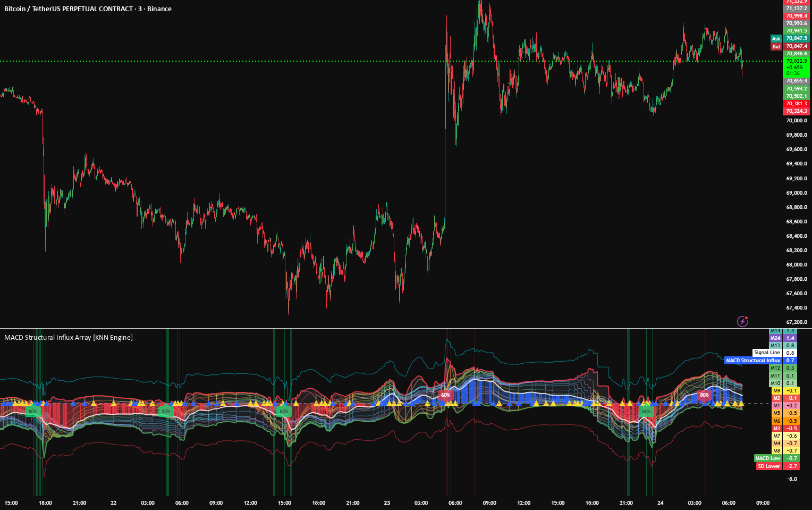Click the date 24 on time axis
This screenshot has width=812, height=510.
pyautogui.click(x=660, y=503)
